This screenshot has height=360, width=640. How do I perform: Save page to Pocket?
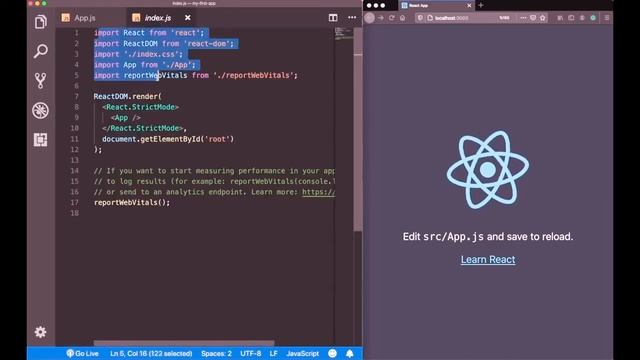coord(533,18)
